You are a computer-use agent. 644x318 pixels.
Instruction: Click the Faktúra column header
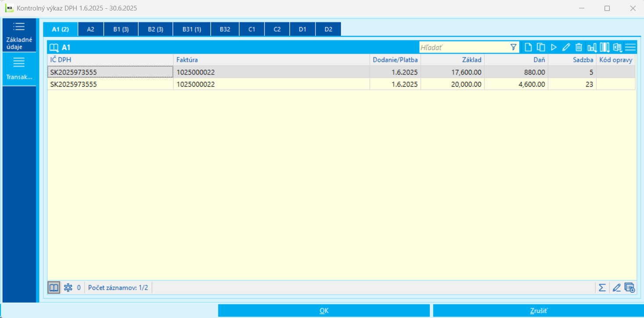[x=272, y=60]
